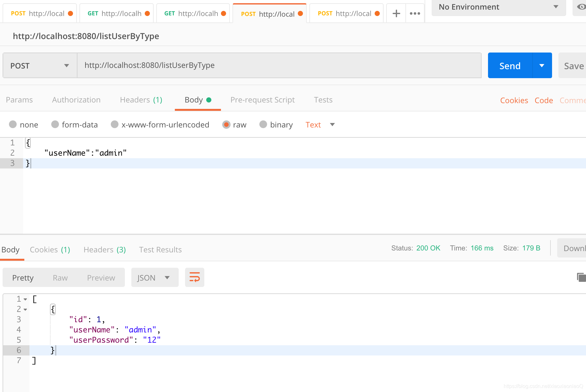Open the Test Results tab
586x392 pixels.
point(160,250)
